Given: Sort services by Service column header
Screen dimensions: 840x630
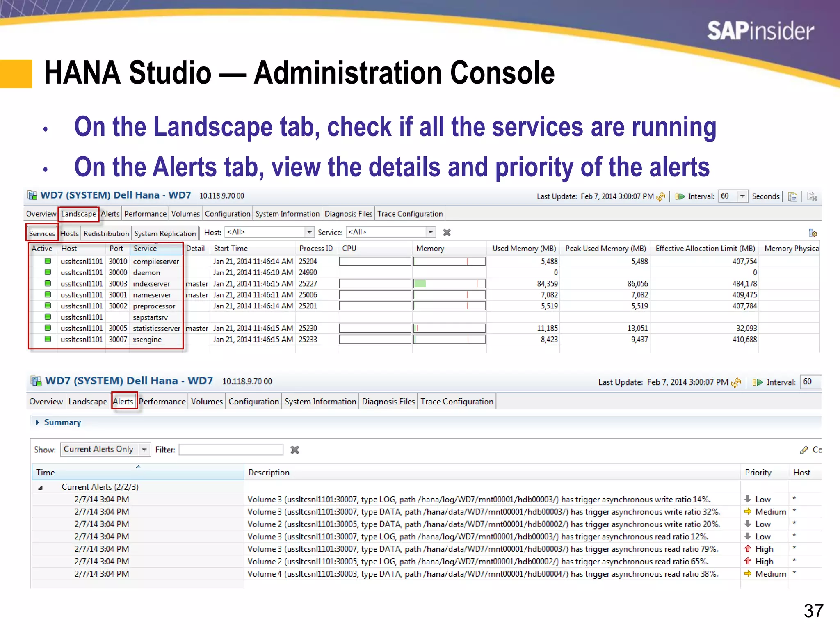Looking at the screenshot, I should click(156, 248).
